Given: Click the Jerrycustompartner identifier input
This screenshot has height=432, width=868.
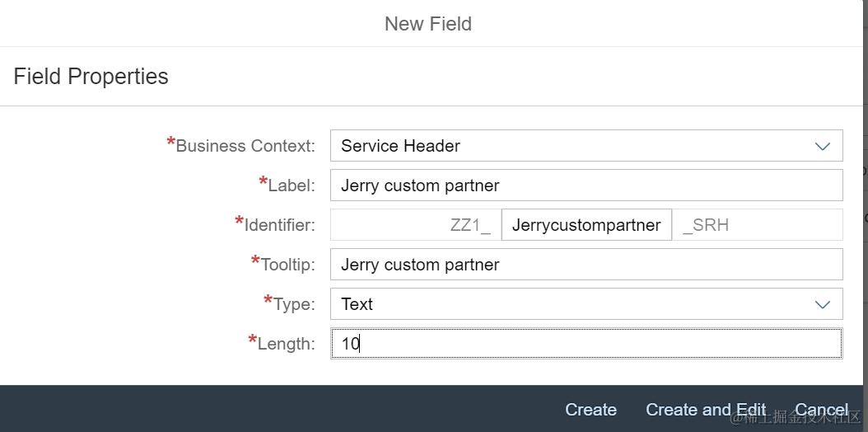Looking at the screenshot, I should click(x=586, y=225).
